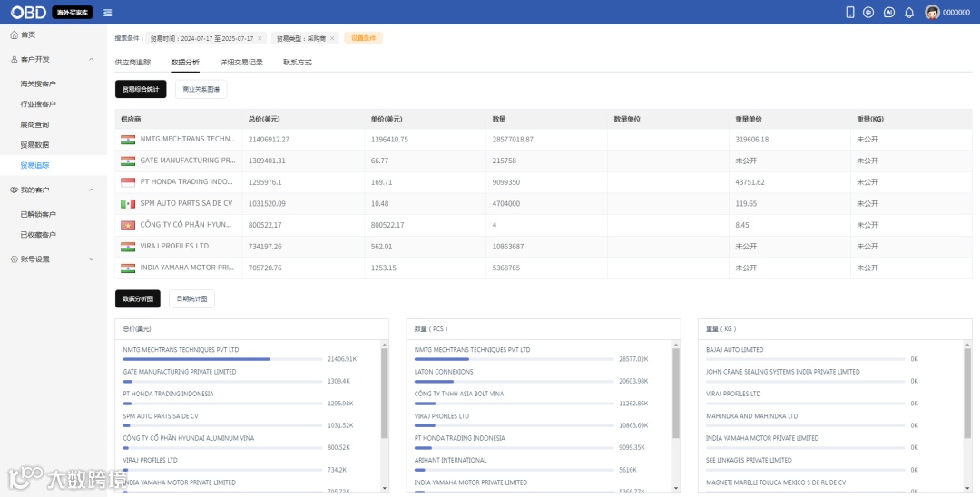Viewport: 980px width, 497px height.
Task: Click the 数量 chart panel scrollbar thumb
Action: pyautogui.click(x=676, y=393)
